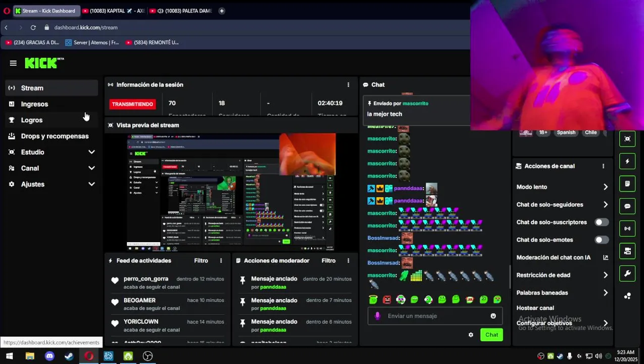Open Filtro in Acciones de moderador
This screenshot has height=364, width=644.
tap(328, 261)
